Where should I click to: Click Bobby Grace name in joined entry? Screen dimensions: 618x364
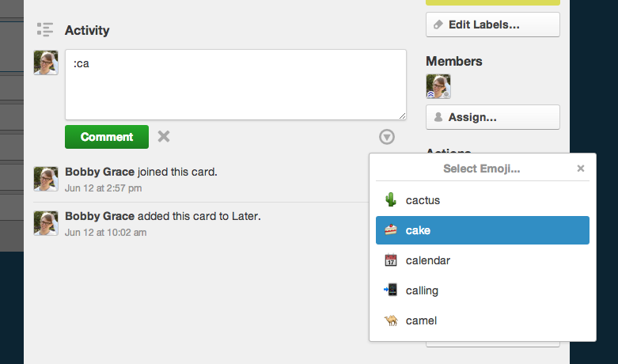100,172
